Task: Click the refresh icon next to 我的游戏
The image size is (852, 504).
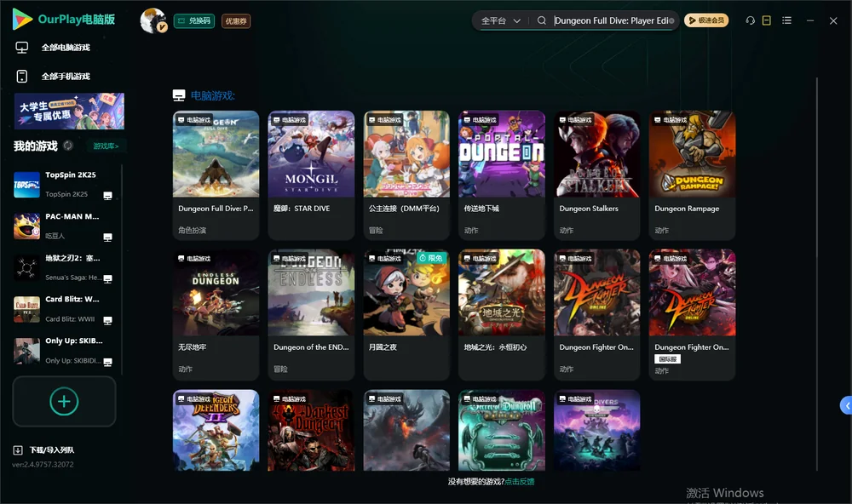Action: [68, 146]
